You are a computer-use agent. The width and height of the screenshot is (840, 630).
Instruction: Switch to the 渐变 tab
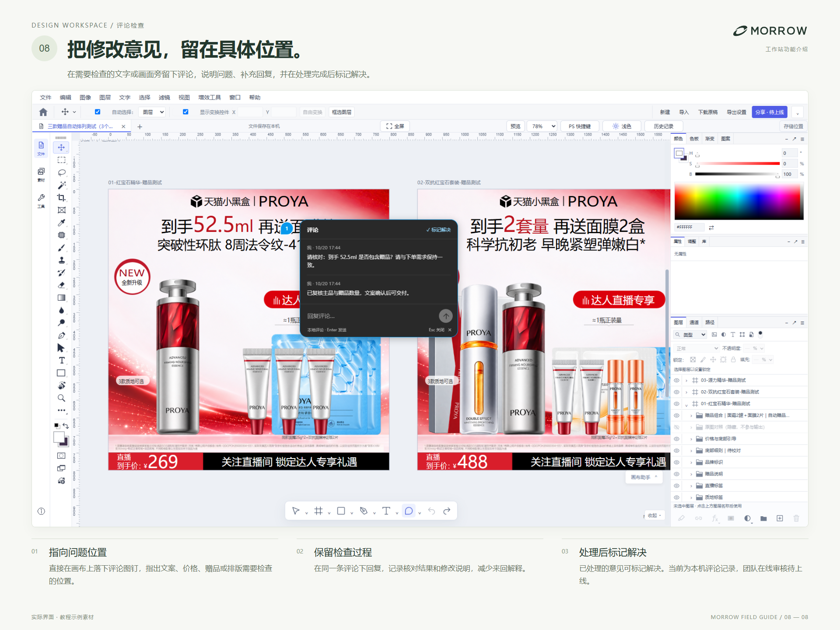[710, 139]
